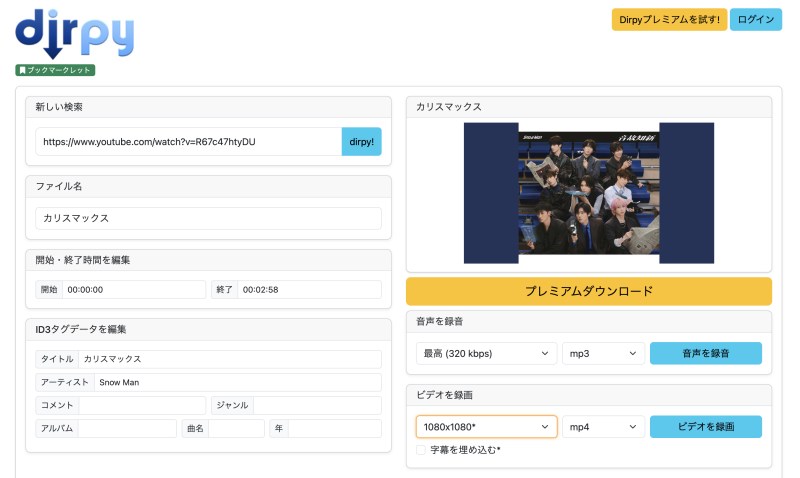Click the 新しい検索 panel heading
Viewport: 800px width, 478px height.
tap(59, 107)
